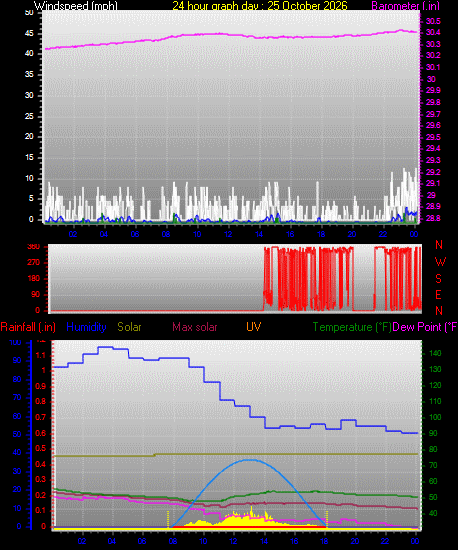Click the 120 temperature axis value
This screenshot has height=550, width=458.
tap(435, 385)
